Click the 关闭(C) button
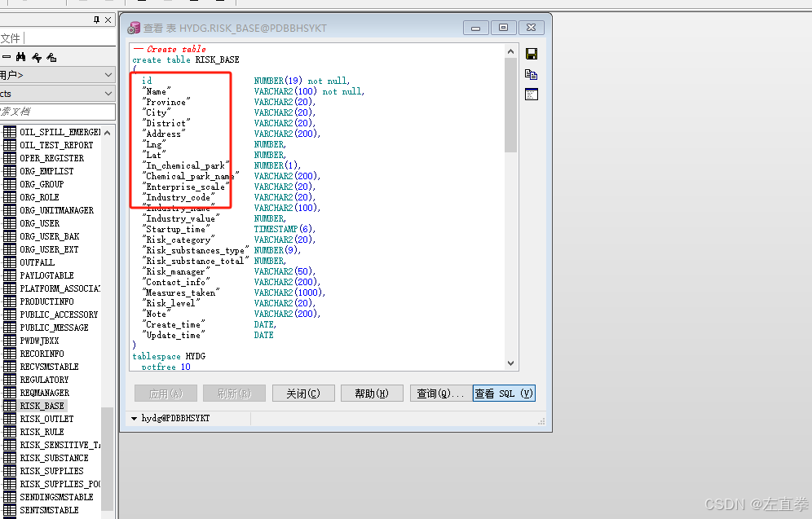Screen dimensions: 812x519 coord(303,394)
